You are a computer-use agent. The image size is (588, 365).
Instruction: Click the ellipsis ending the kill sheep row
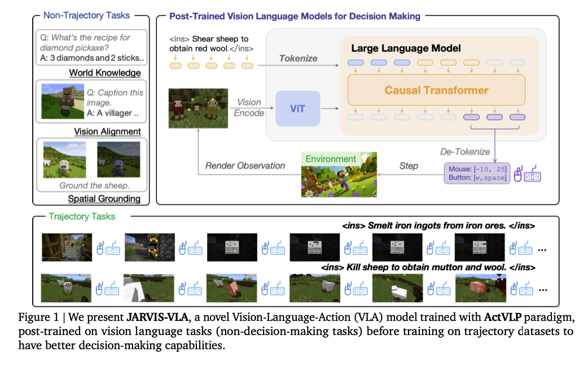coord(543,290)
